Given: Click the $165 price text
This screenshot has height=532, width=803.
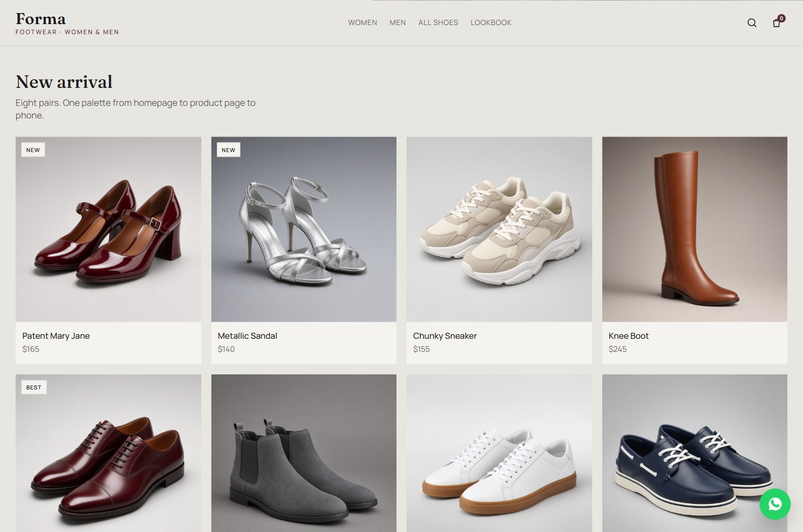Looking at the screenshot, I should (x=31, y=349).
